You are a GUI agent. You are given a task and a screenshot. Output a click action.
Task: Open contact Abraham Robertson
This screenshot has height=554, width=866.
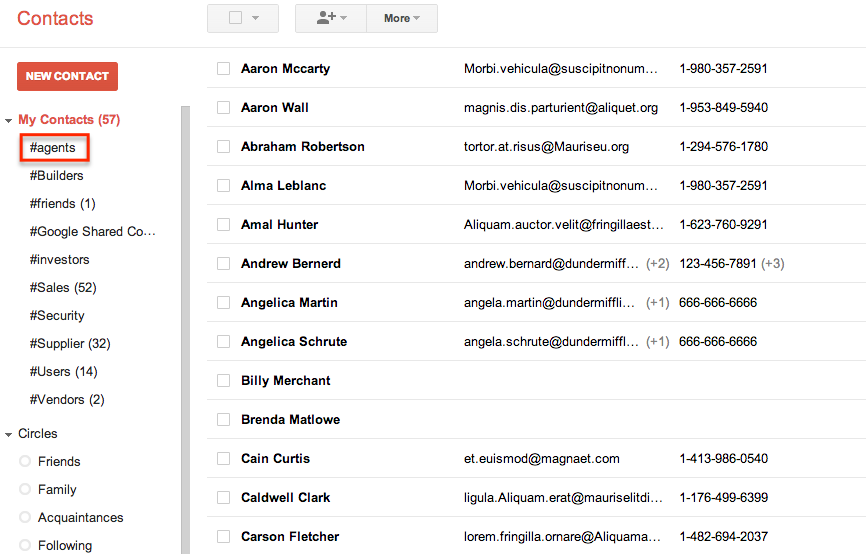303,146
